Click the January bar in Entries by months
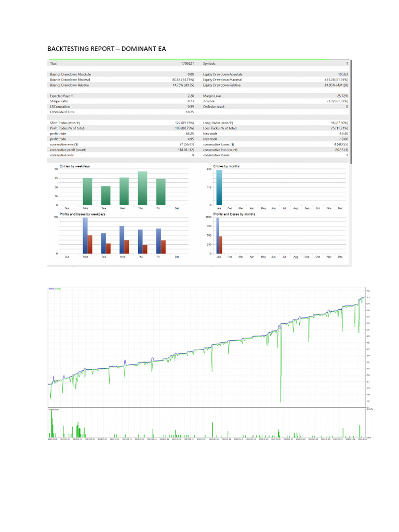This screenshot has width=399, height=532. point(219,188)
